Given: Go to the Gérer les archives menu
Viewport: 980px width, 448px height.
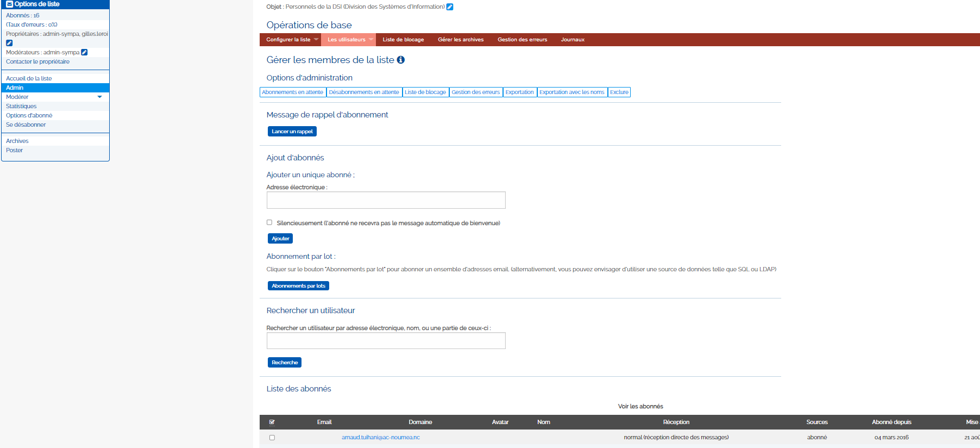Looking at the screenshot, I should 461,40.
